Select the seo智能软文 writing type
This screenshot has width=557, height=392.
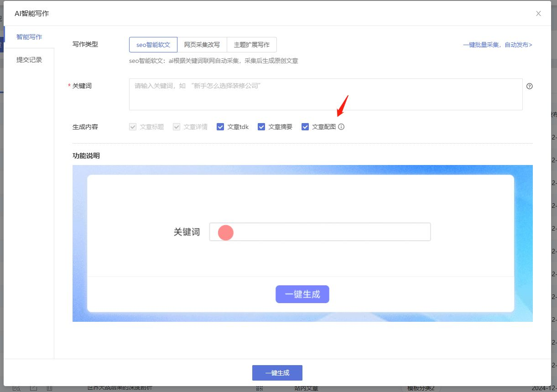coord(153,45)
